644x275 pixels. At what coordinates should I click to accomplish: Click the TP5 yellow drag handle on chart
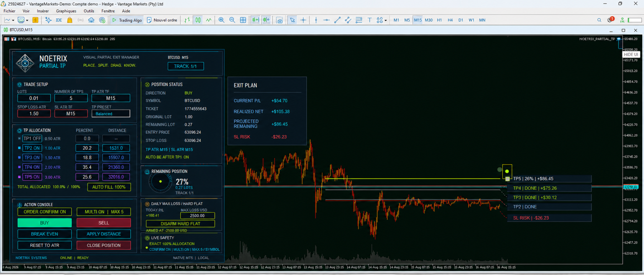pyautogui.click(x=507, y=179)
